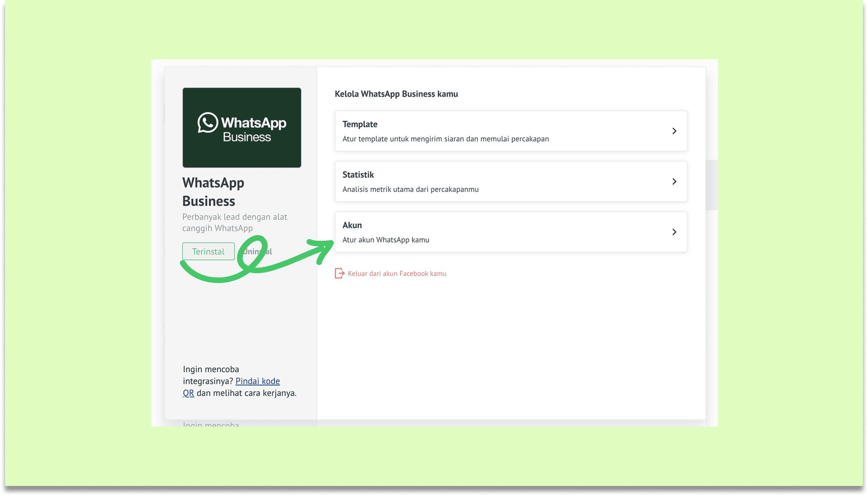868x496 pixels.
Task: Click the Atur akun WhatsApp kamu text
Action: coord(385,240)
